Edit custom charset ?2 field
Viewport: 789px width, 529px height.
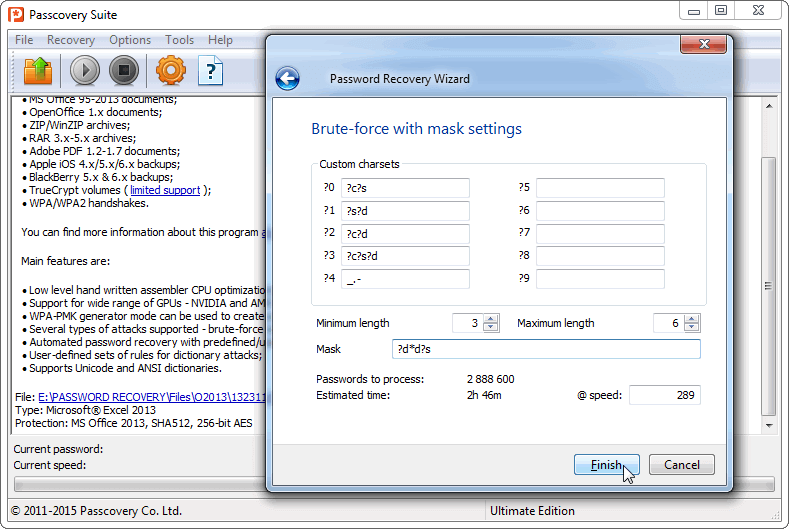(406, 234)
